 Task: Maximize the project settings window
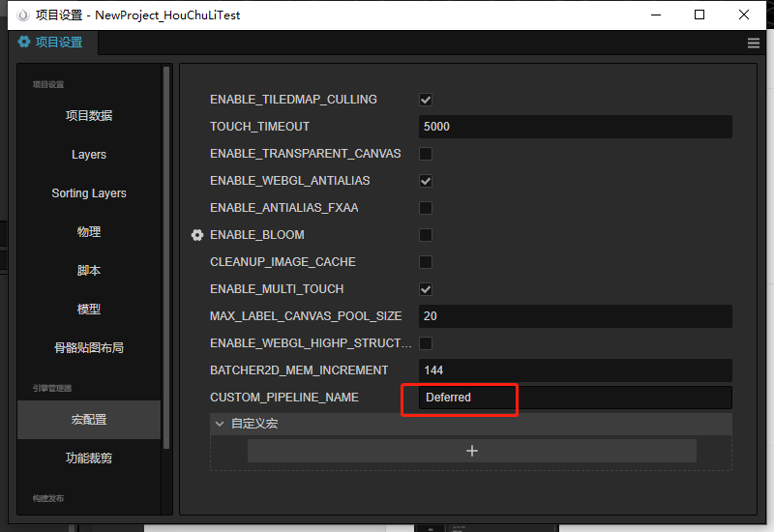pos(700,15)
